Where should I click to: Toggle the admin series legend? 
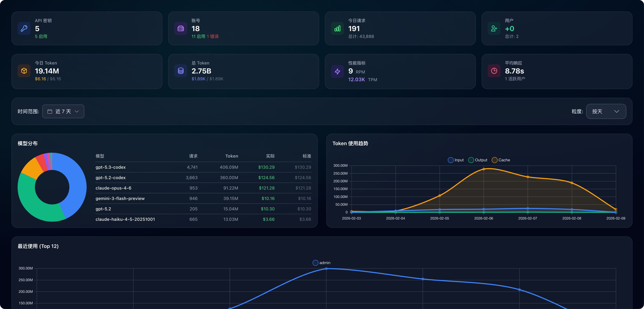point(321,263)
